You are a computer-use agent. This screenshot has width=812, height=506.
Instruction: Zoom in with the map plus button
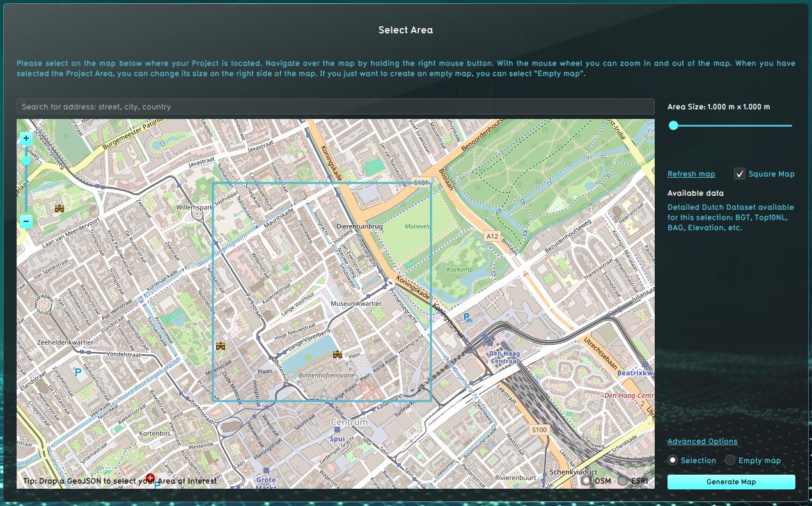click(x=26, y=138)
